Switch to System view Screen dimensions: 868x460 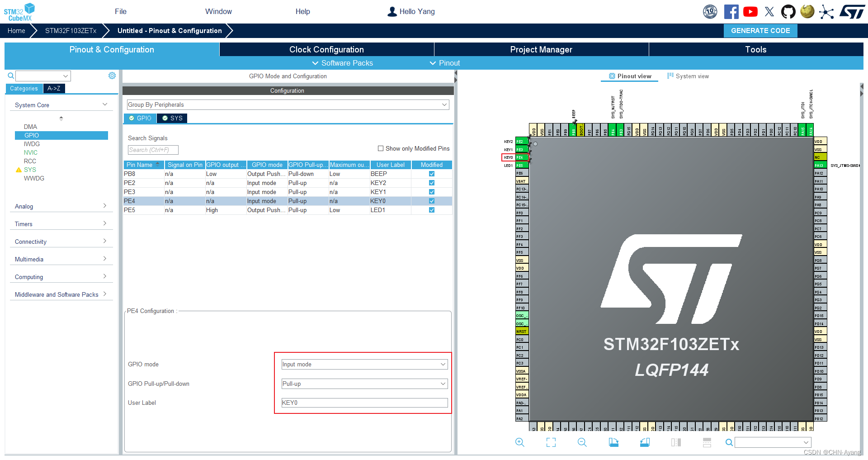click(x=688, y=76)
